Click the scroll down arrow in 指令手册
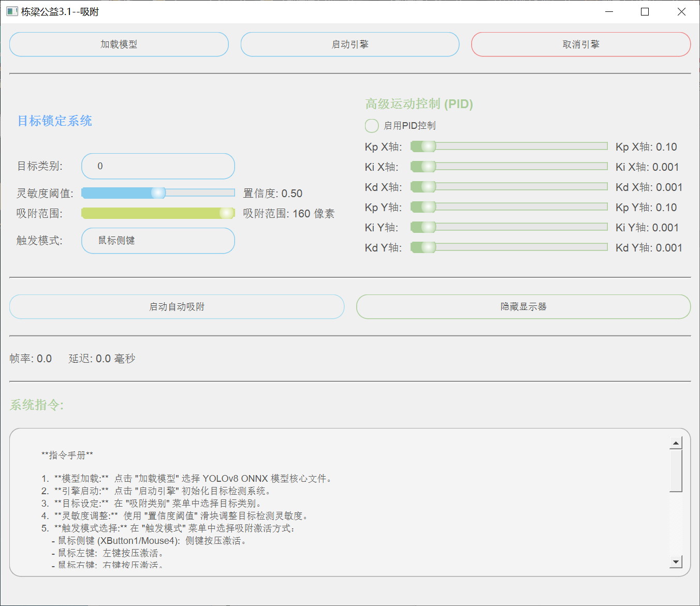Screen dimensions: 700x606 point(676,561)
